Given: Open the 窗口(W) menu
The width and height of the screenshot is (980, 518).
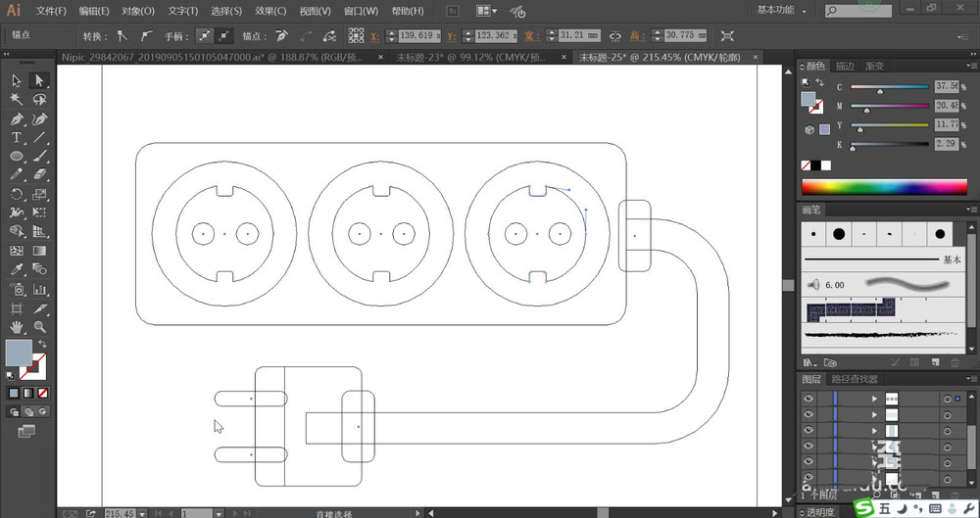Looking at the screenshot, I should click(362, 11).
